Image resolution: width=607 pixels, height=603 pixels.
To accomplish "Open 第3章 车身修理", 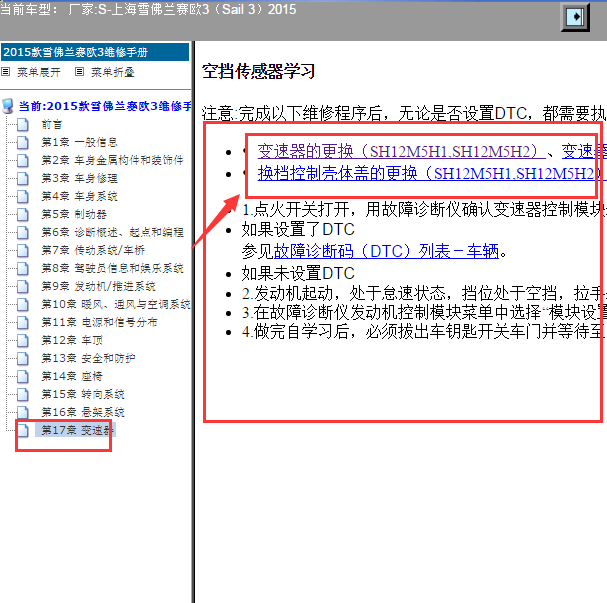I will point(79,178).
